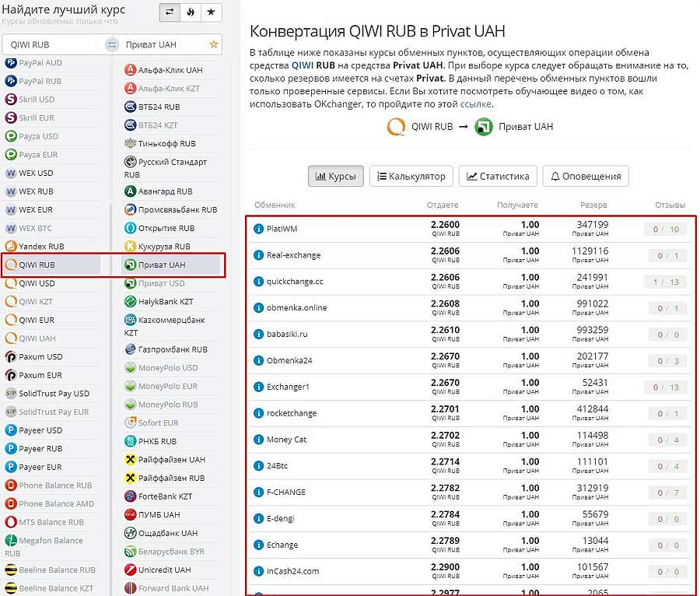Image resolution: width=700 pixels, height=596 pixels.
Task: Click the info icon for Money Cat
Action: pos(258,440)
